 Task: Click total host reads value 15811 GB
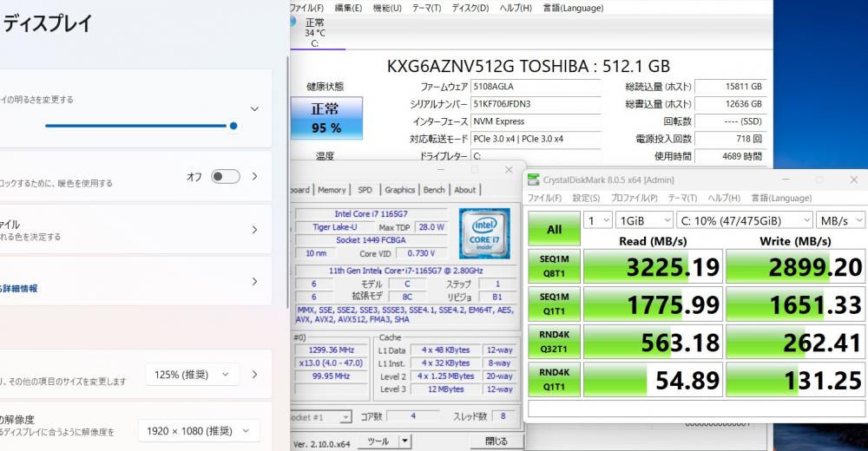click(731, 87)
